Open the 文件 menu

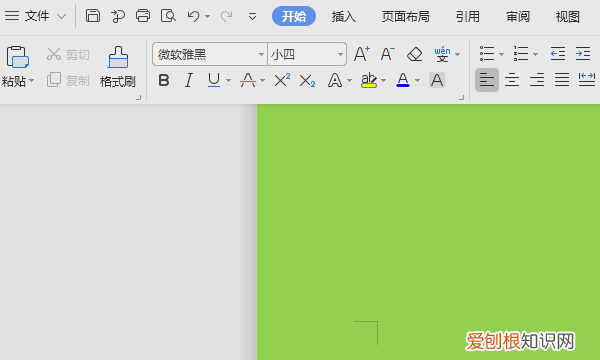pos(37,16)
